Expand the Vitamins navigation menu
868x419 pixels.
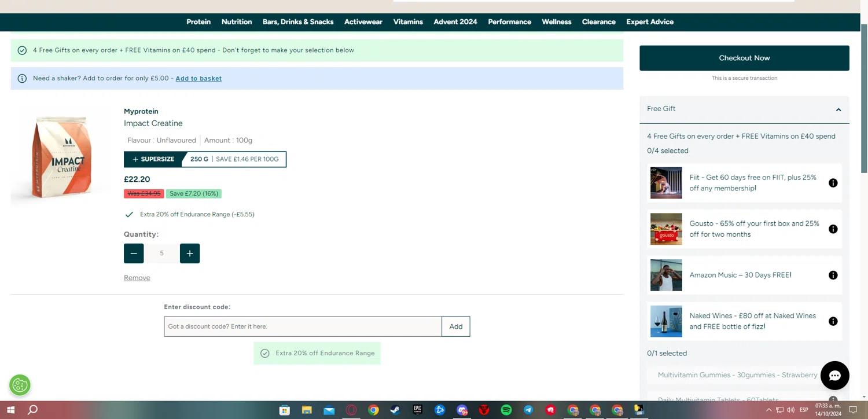coord(408,22)
